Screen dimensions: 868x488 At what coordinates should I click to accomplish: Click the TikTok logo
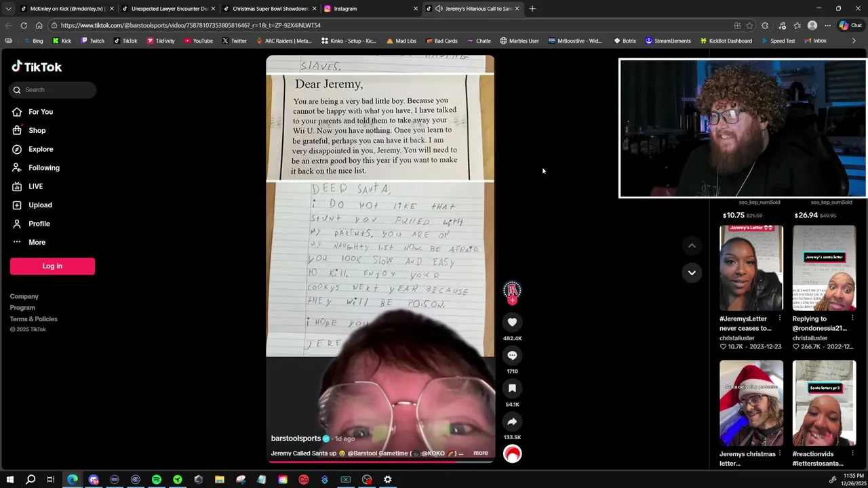click(x=37, y=66)
